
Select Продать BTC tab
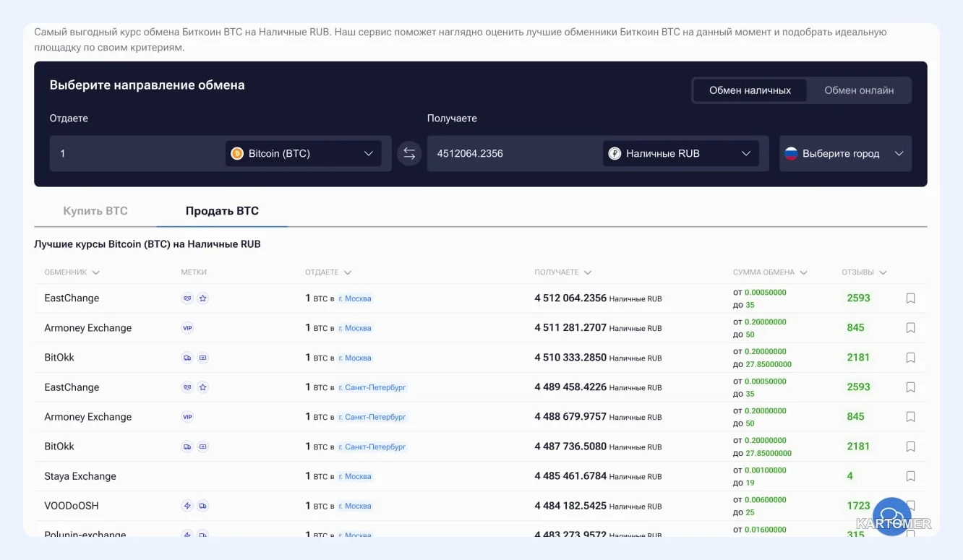point(222,211)
